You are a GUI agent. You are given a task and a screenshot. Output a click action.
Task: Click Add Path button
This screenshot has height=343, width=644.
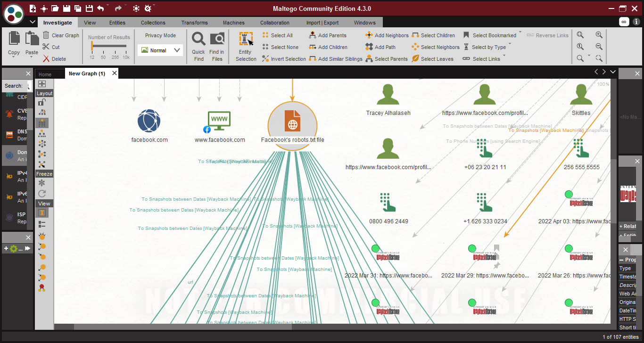pos(380,47)
